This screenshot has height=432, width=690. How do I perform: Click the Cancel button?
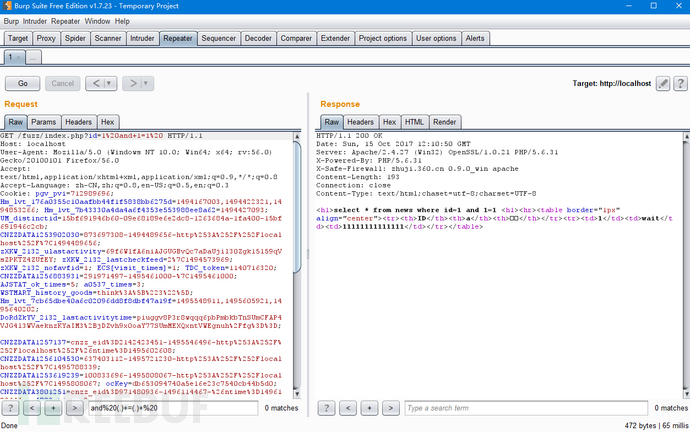[x=62, y=83]
